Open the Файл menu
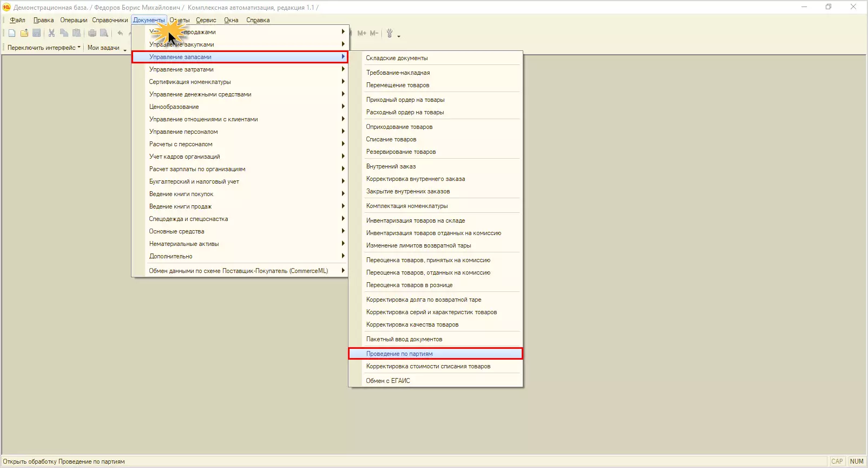The image size is (868, 468). [x=17, y=20]
